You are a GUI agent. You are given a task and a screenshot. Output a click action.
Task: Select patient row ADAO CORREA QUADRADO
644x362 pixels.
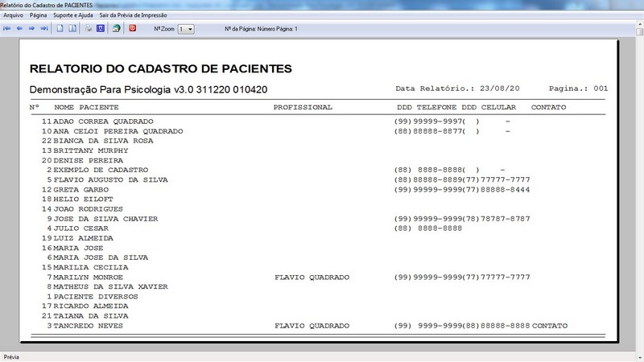coord(276,121)
